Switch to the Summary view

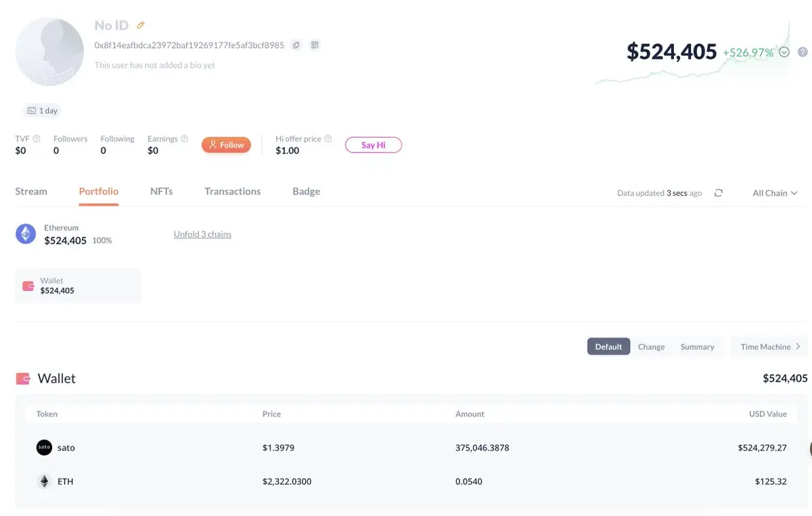click(697, 347)
